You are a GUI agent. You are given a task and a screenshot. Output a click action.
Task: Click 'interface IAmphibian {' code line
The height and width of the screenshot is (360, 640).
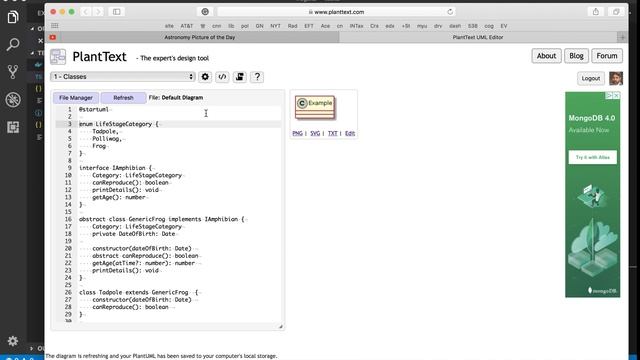tap(115, 168)
